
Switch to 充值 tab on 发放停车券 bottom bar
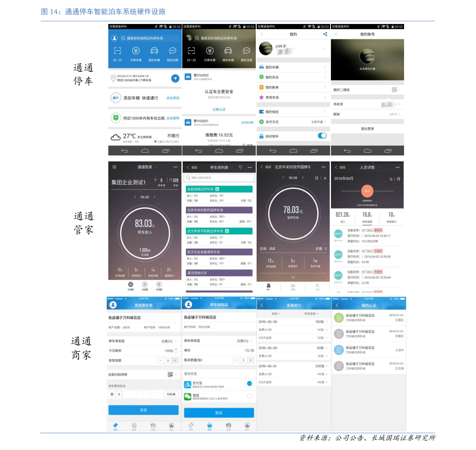[x=153, y=426]
